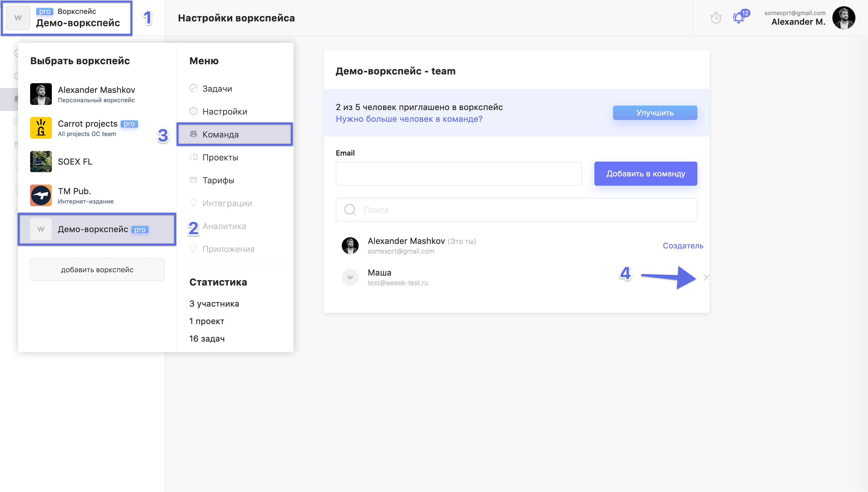Click Alexander Mashkov's avatar in team list

point(350,246)
